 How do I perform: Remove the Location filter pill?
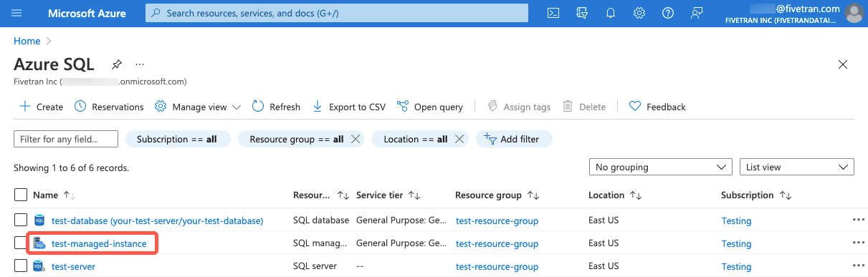point(459,139)
